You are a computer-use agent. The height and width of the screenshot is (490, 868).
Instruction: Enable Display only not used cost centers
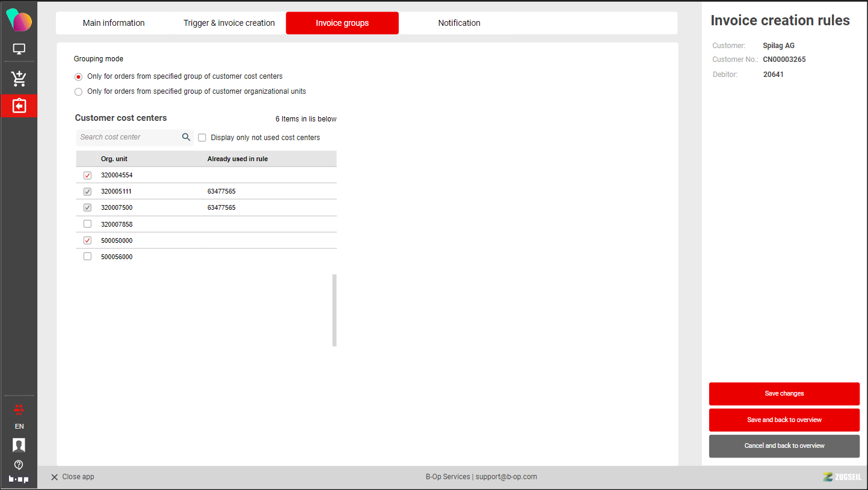click(202, 138)
